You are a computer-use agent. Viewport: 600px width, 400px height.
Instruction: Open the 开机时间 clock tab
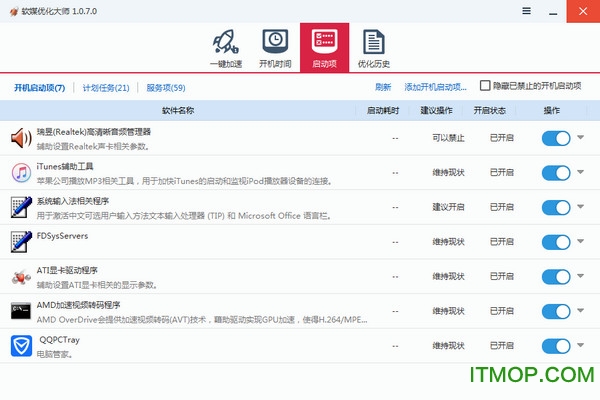[x=275, y=48]
